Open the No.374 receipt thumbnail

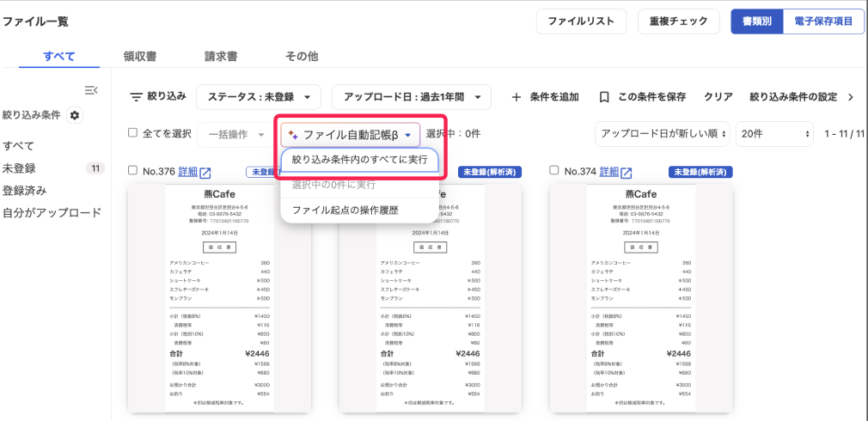pyautogui.click(x=641, y=298)
